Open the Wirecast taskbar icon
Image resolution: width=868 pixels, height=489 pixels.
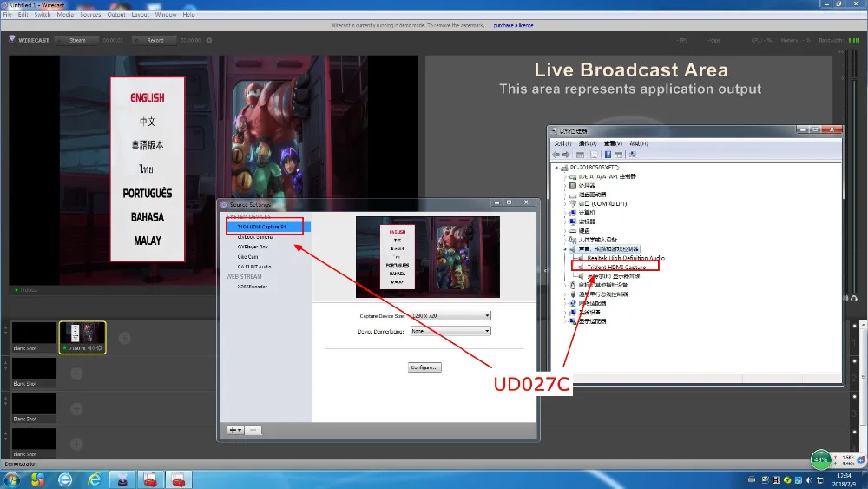tap(122, 479)
